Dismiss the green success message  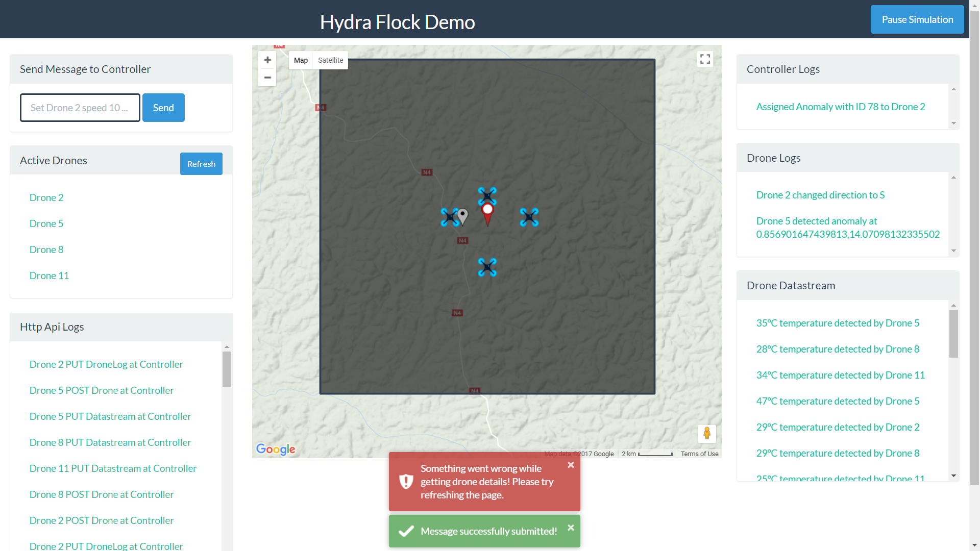tap(571, 528)
